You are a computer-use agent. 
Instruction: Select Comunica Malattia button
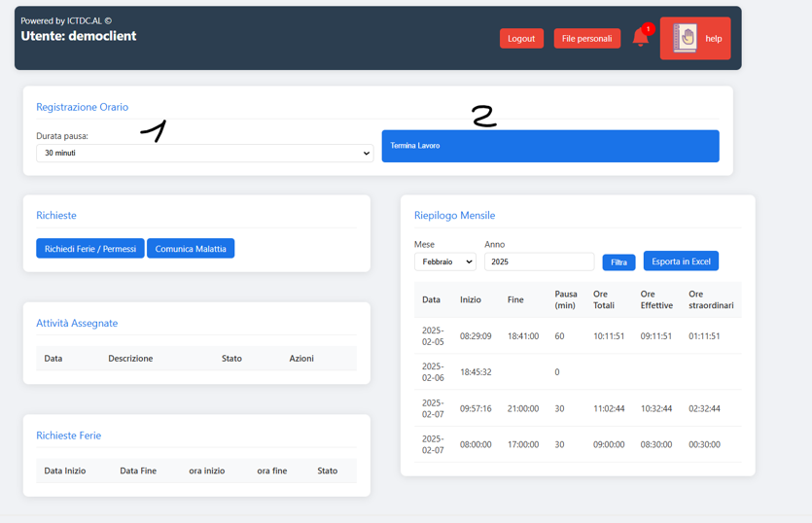click(x=191, y=249)
